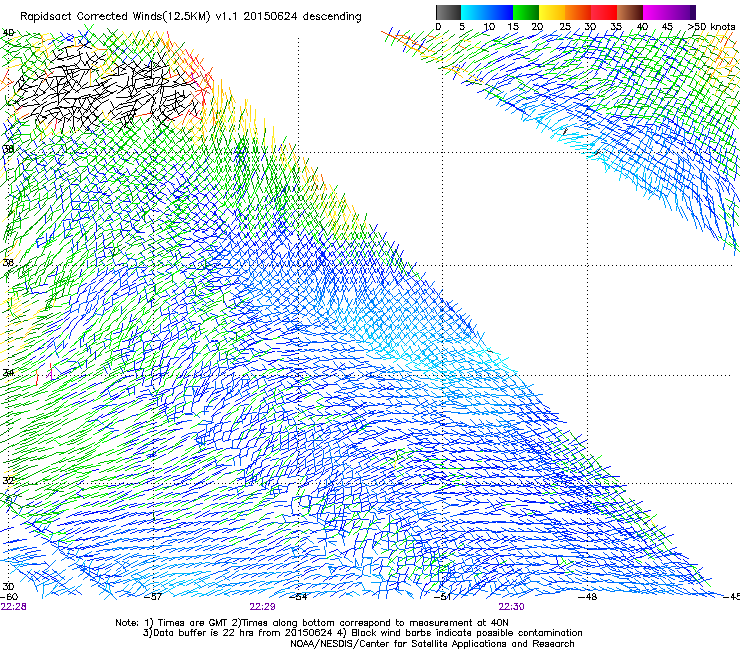Screen dimensions: 740x650
Task: Pick the brown 35-40 knots legend segment
Action: (x=630, y=12)
